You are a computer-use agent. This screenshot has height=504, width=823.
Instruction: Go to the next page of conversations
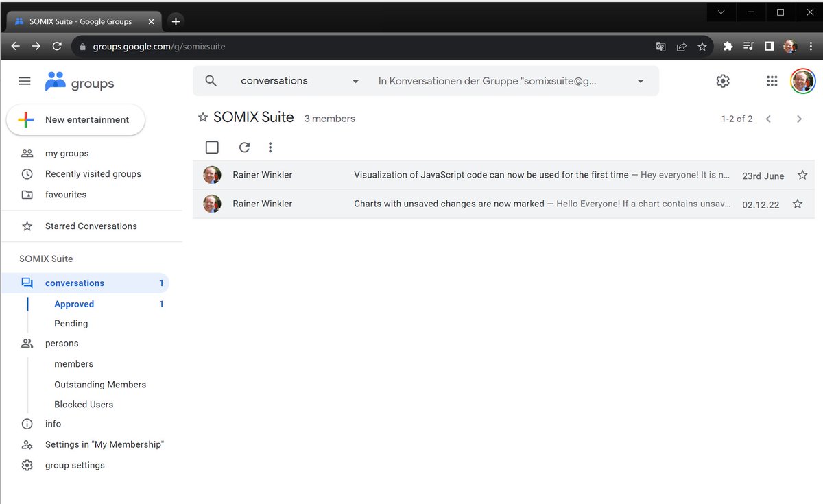[799, 119]
